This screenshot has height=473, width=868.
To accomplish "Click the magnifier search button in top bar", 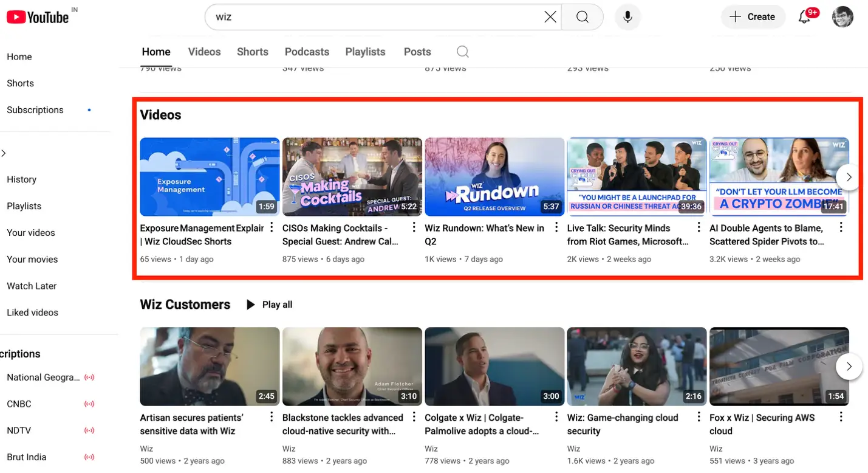I will pyautogui.click(x=583, y=17).
